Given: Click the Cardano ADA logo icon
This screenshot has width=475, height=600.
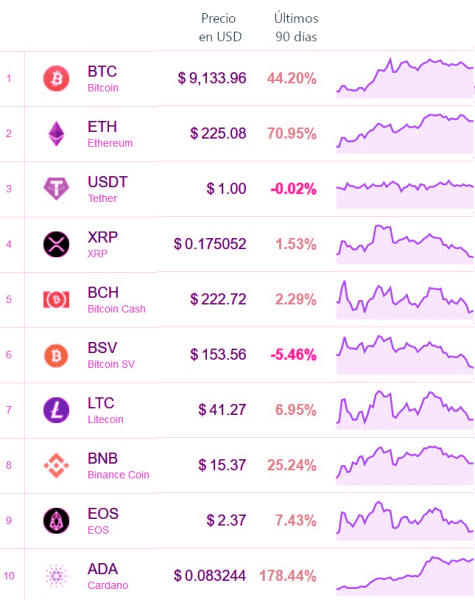Looking at the screenshot, I should pos(56,576).
